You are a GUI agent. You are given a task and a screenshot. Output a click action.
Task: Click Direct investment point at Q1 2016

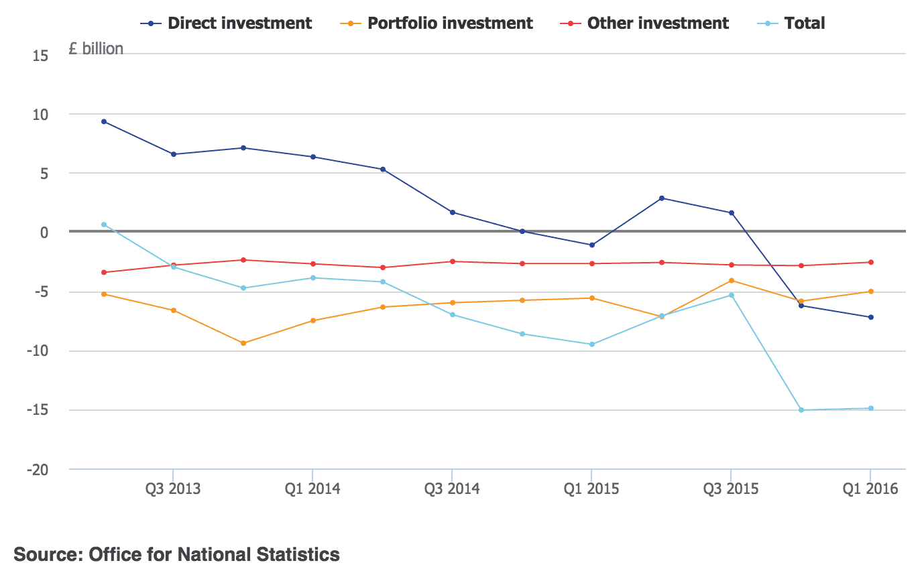coord(870,317)
